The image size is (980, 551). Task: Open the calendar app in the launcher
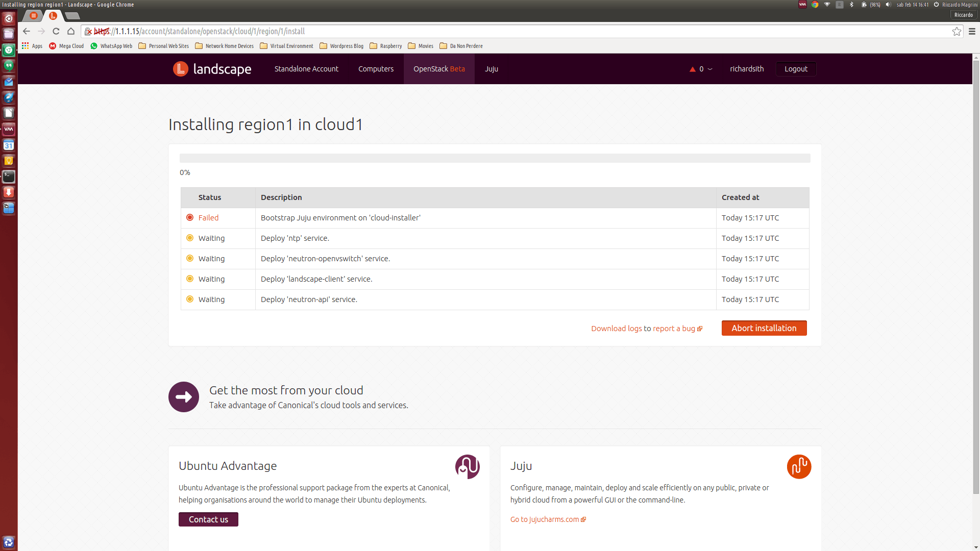(x=9, y=145)
